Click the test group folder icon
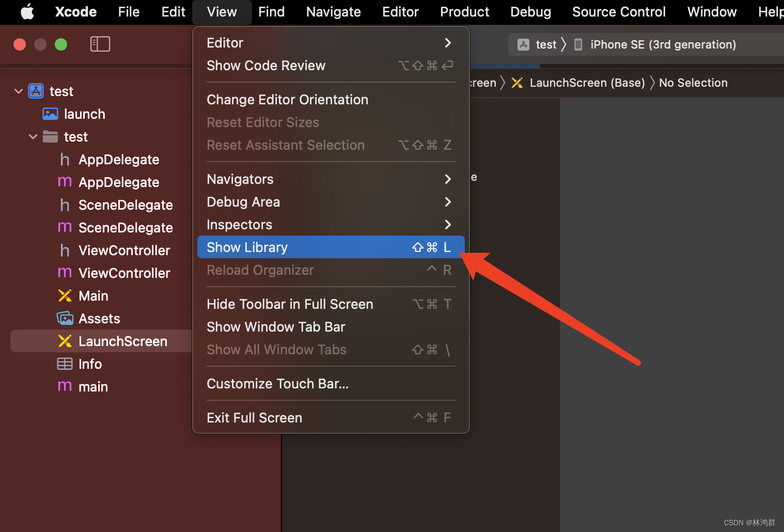Viewport: 784px width, 532px height. click(x=50, y=136)
